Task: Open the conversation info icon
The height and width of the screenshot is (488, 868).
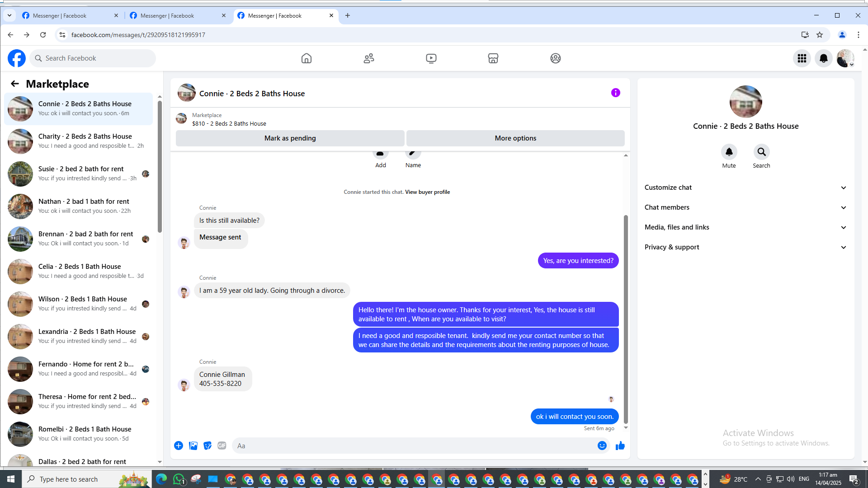Action: pyautogui.click(x=615, y=93)
